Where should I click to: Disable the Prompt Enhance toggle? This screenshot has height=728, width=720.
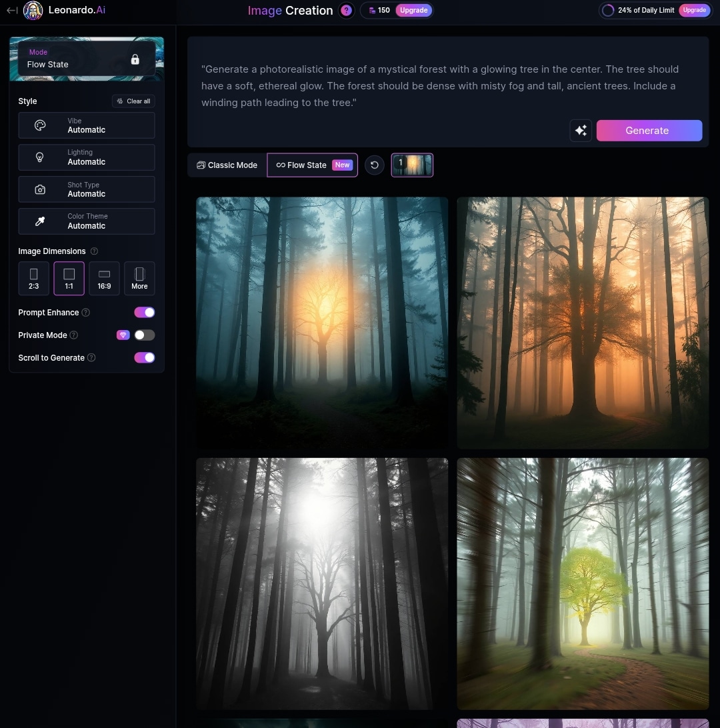click(x=145, y=313)
